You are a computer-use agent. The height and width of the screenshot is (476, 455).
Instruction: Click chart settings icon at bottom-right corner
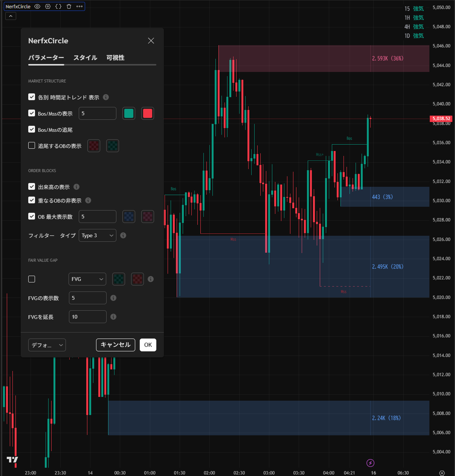(442, 473)
